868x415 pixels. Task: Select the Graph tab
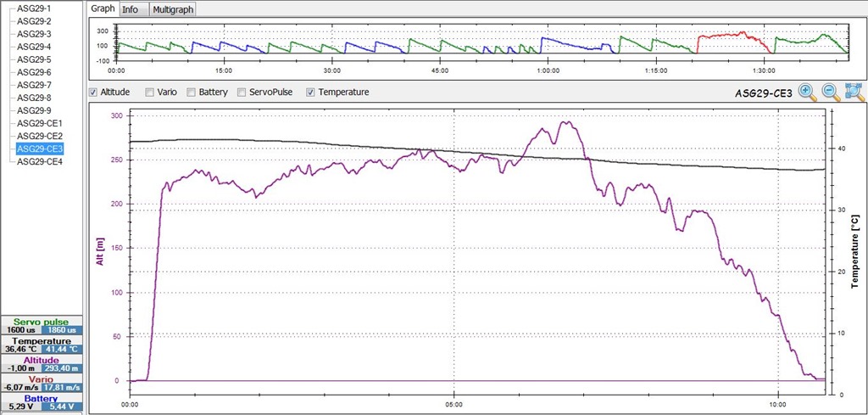[103, 9]
